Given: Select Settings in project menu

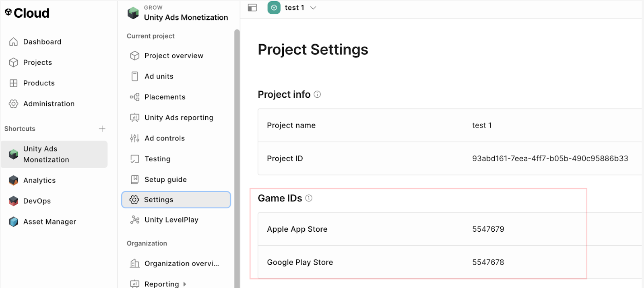Looking at the screenshot, I should (x=176, y=200).
